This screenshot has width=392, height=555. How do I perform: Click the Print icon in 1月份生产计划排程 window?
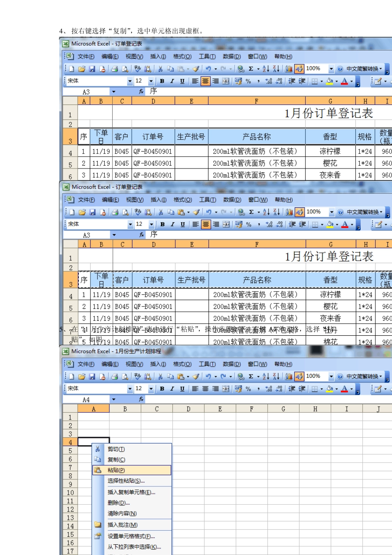coord(114,376)
